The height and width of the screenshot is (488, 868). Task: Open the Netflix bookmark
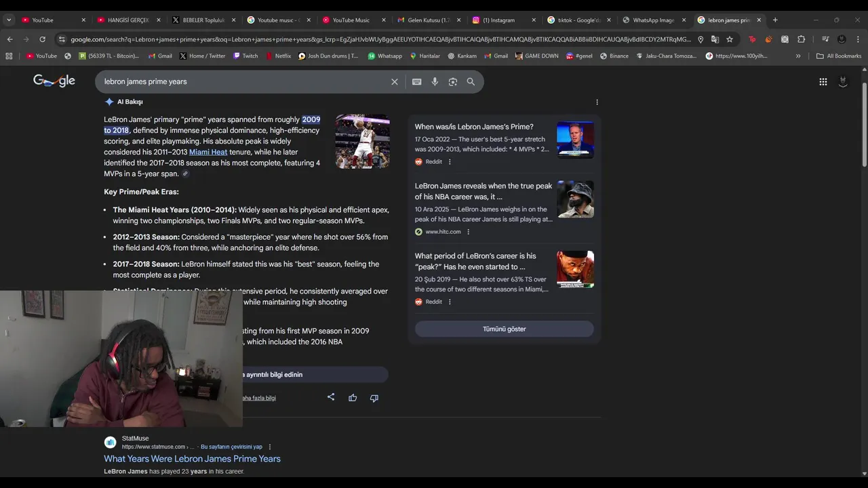(x=278, y=56)
